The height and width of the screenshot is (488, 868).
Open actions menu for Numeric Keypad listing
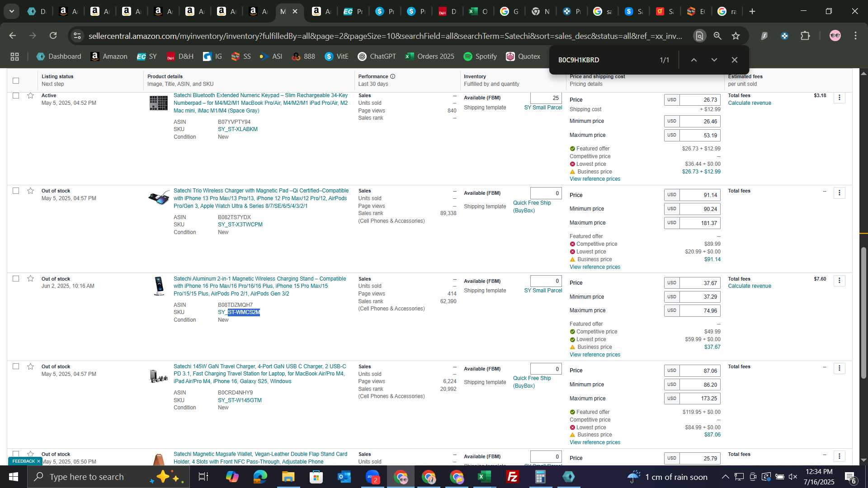click(x=839, y=98)
